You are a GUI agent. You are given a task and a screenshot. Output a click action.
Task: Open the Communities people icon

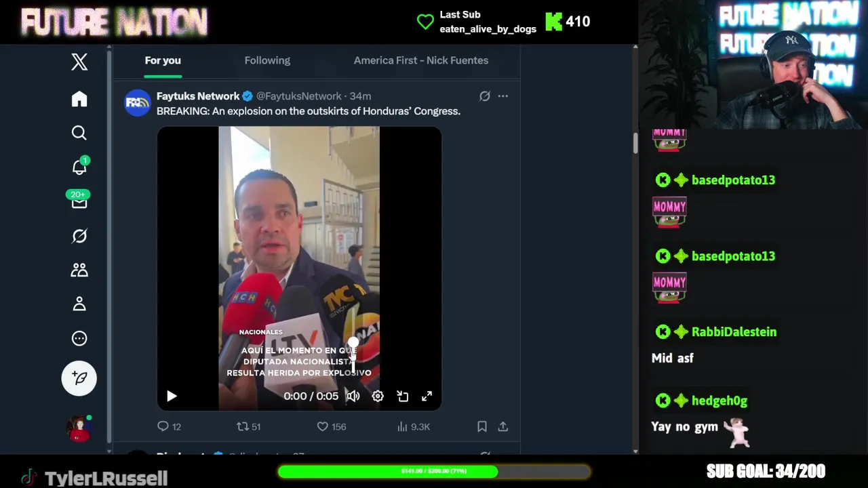(79, 270)
